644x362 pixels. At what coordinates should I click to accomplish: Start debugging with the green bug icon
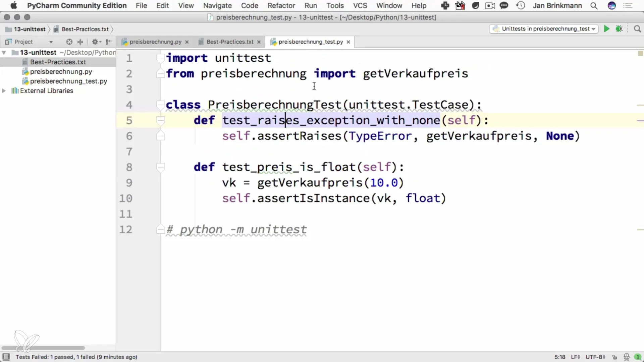pyautogui.click(x=619, y=29)
